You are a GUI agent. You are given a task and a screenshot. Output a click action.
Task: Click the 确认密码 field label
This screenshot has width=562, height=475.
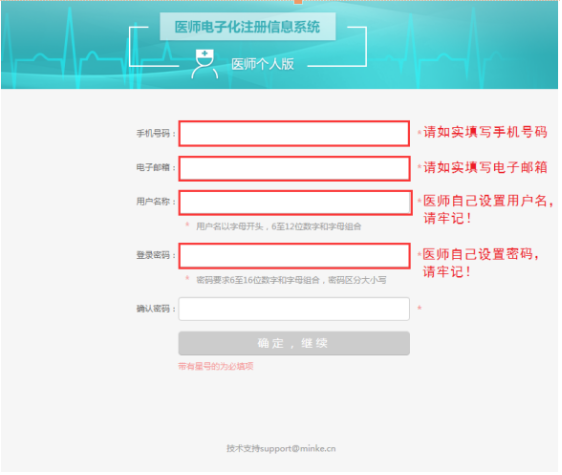coord(153,308)
